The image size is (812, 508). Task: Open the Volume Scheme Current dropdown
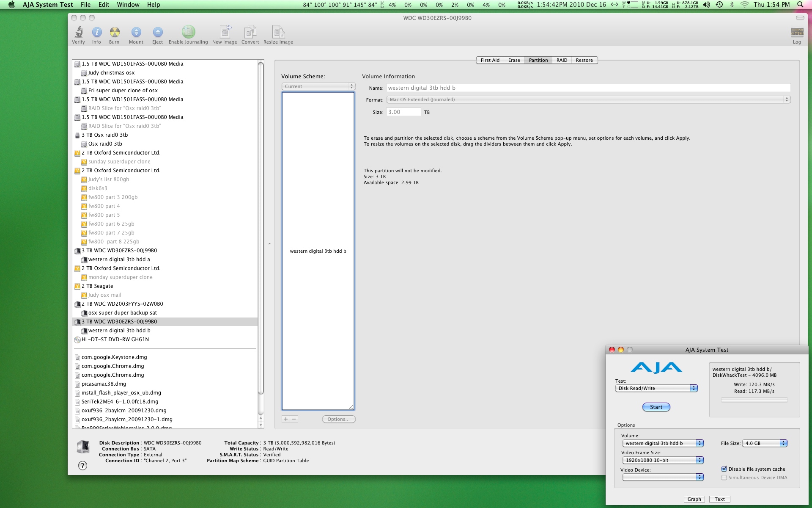[x=318, y=86]
